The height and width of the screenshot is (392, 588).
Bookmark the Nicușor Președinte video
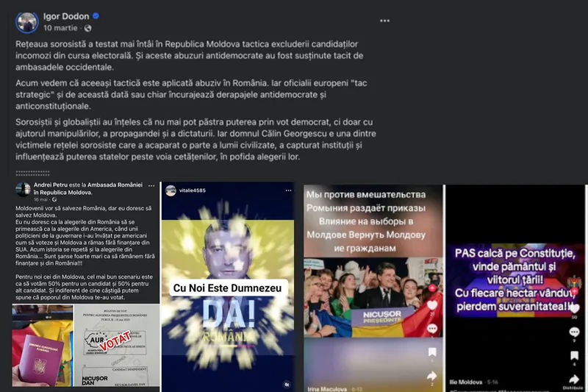432,352
